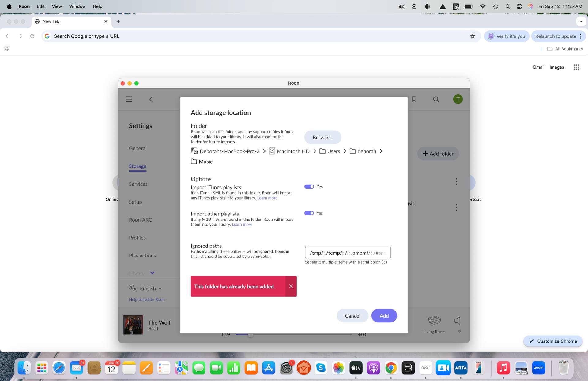Open three-dot menu for first storage folder

pos(456,181)
